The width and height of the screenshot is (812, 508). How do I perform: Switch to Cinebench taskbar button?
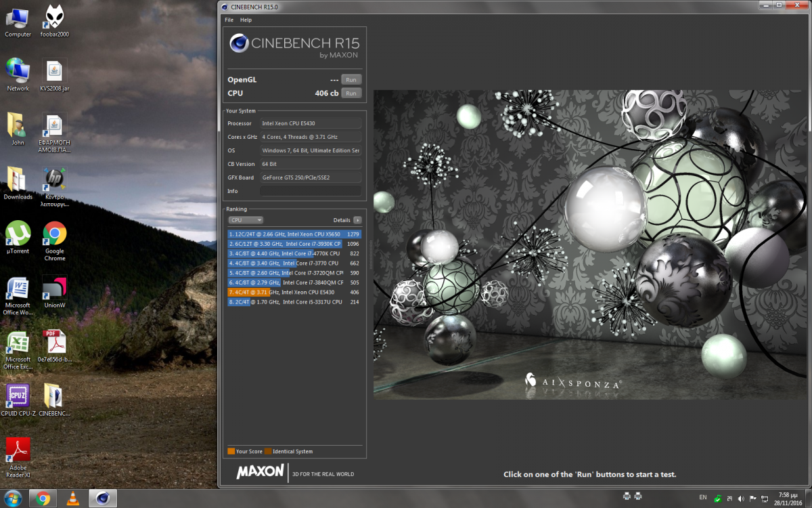[x=102, y=499]
